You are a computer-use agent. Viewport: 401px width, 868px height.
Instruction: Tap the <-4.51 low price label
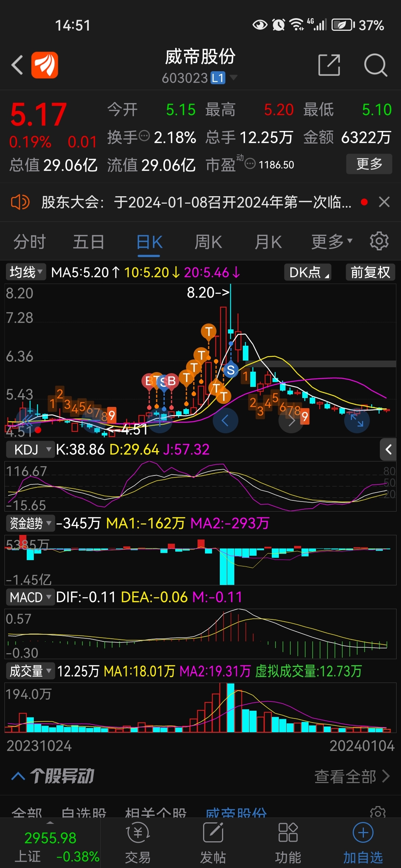pyautogui.click(x=127, y=430)
